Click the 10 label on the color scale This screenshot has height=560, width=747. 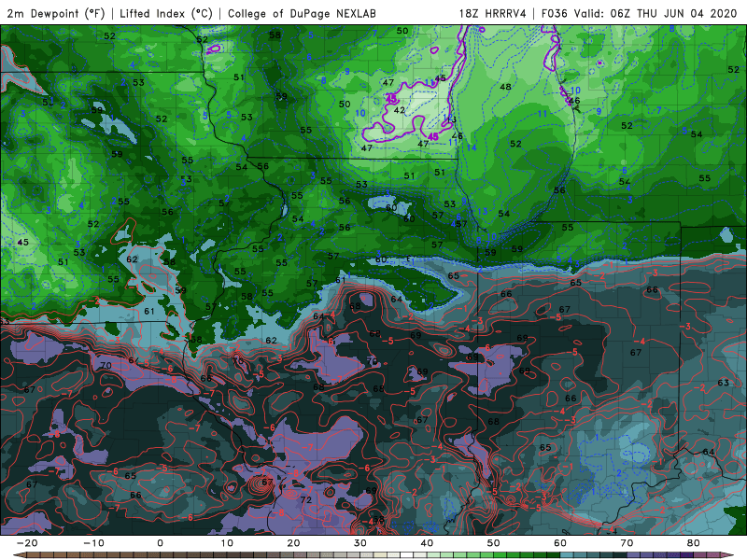point(227,543)
